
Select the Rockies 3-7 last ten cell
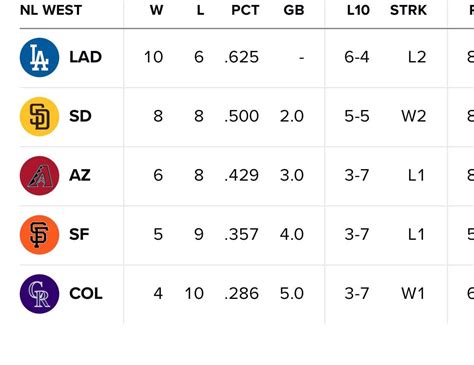(357, 293)
